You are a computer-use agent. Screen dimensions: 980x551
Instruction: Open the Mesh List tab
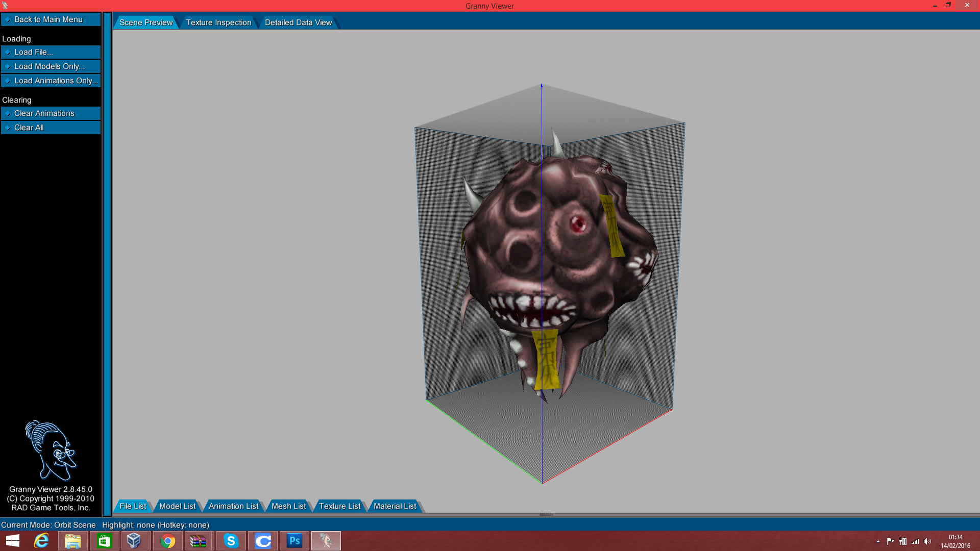[288, 506]
